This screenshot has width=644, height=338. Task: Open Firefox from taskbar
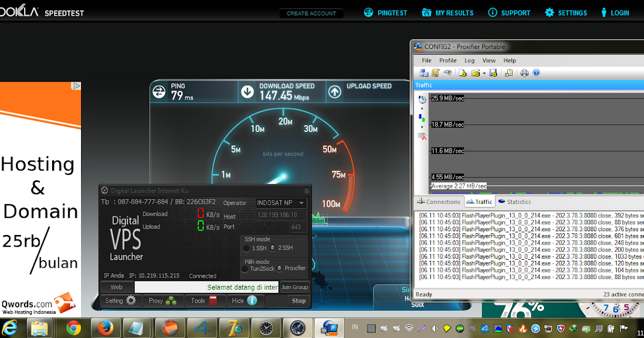coord(105,327)
